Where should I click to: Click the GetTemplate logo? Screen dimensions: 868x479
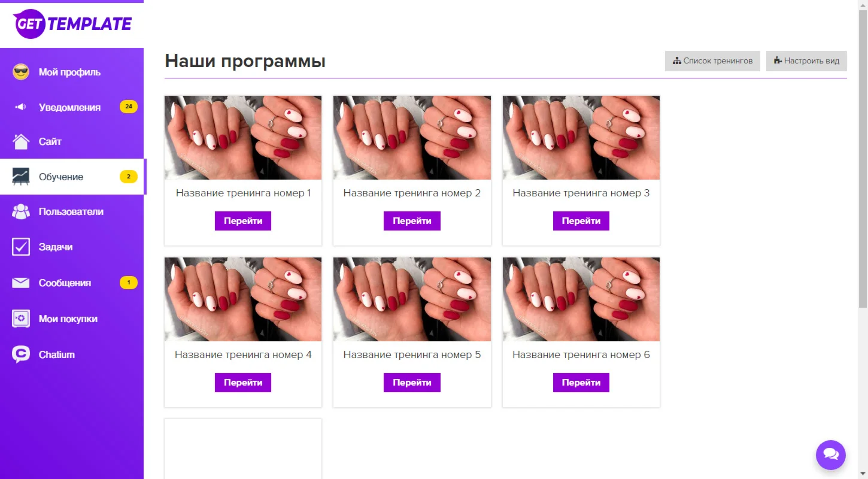tap(72, 24)
